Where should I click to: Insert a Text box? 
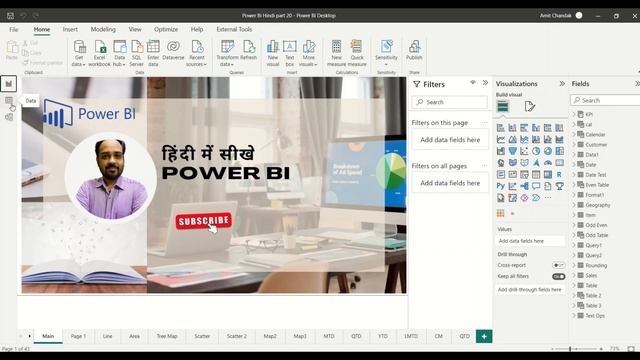point(290,53)
